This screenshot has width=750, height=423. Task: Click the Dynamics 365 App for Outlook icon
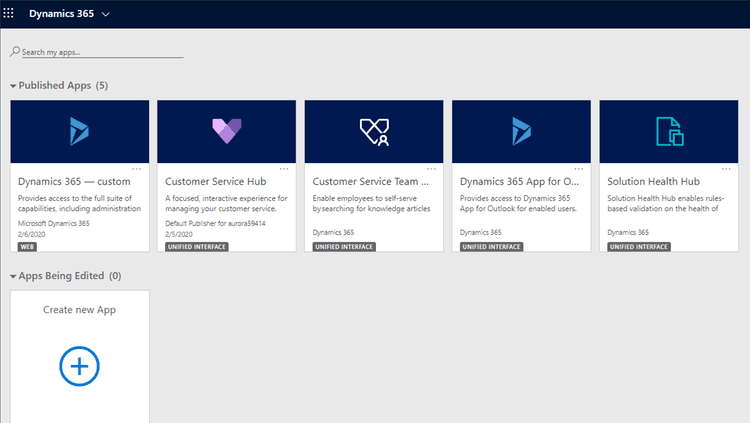coord(521,130)
